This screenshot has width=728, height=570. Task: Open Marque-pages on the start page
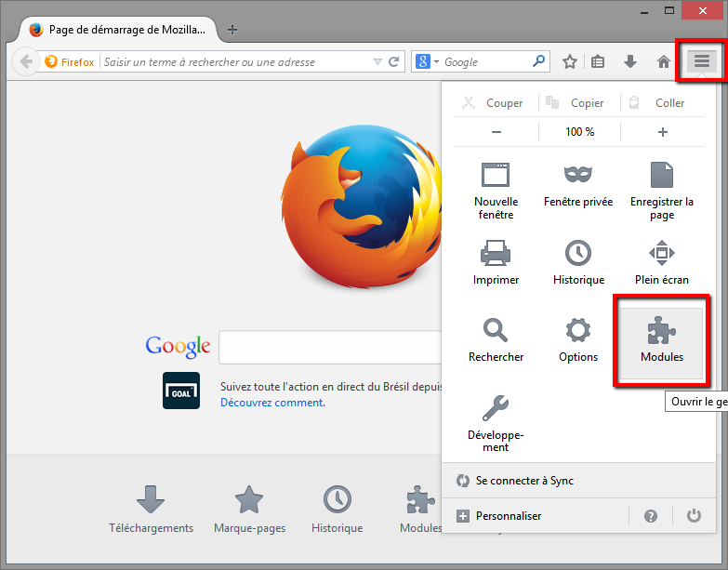point(249,510)
